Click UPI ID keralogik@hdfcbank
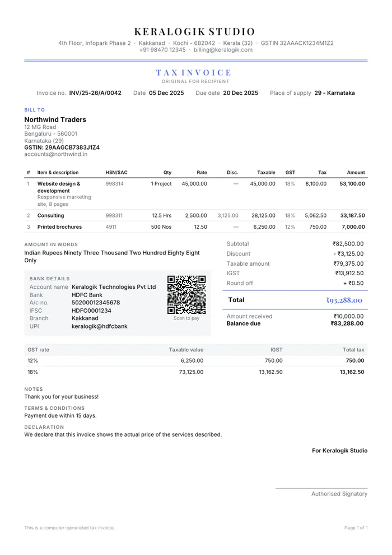 (x=99, y=326)
